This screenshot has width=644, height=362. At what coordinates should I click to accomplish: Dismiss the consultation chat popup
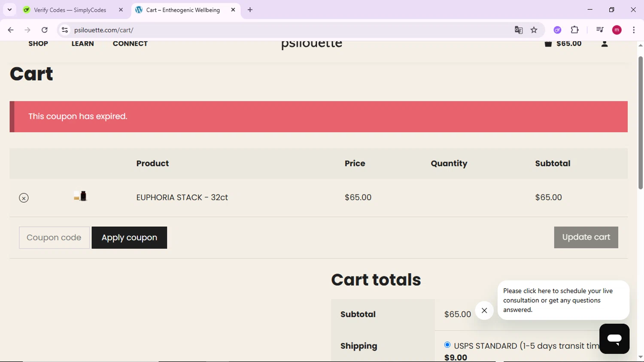click(484, 310)
